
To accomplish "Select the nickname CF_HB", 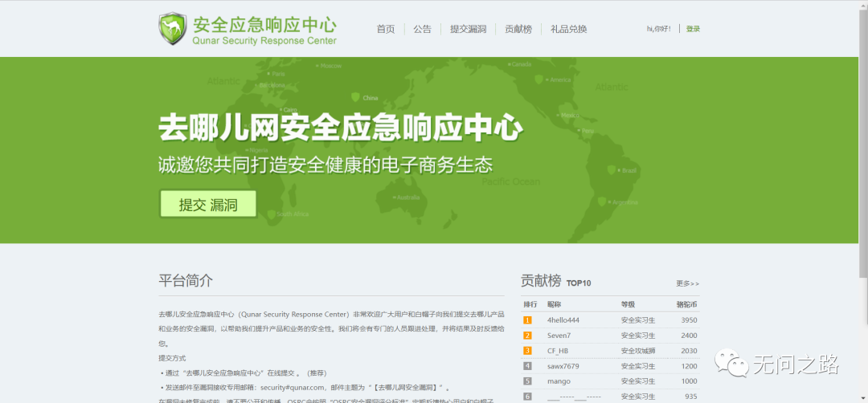I will 558,351.
